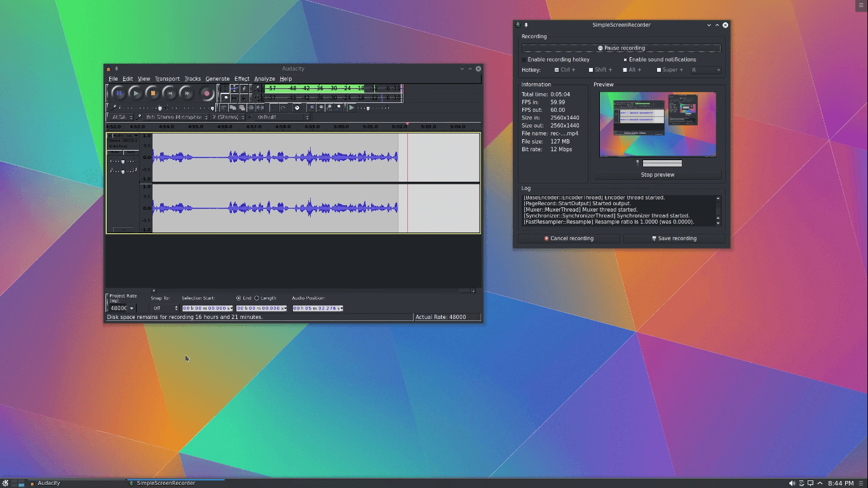Screen dimensions: 868x488
Task: Stop audio with the Stop button
Action: tap(153, 93)
